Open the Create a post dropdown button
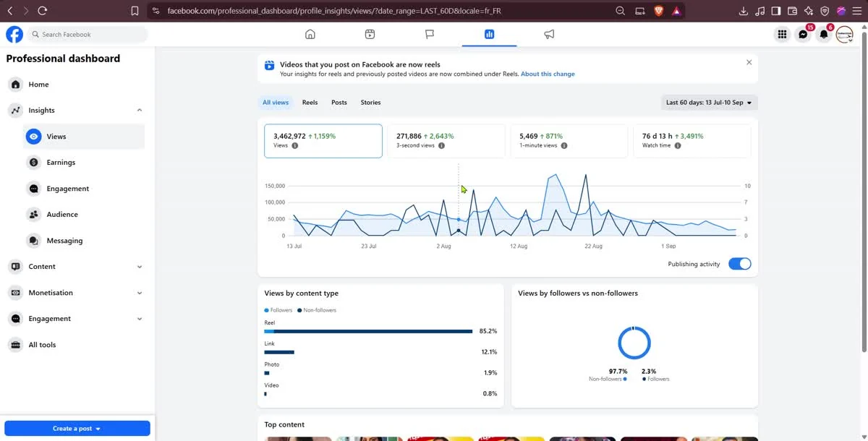 pyautogui.click(x=77, y=429)
